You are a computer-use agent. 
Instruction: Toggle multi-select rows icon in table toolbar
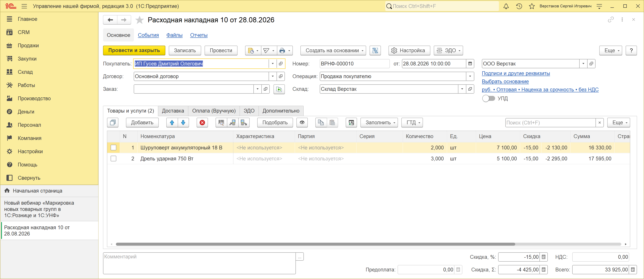[113, 123]
